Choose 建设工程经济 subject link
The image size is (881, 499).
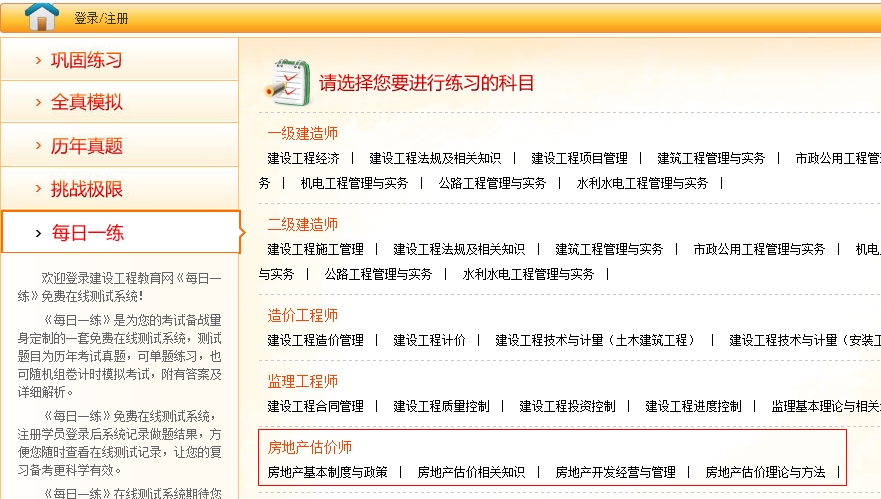[303, 158]
